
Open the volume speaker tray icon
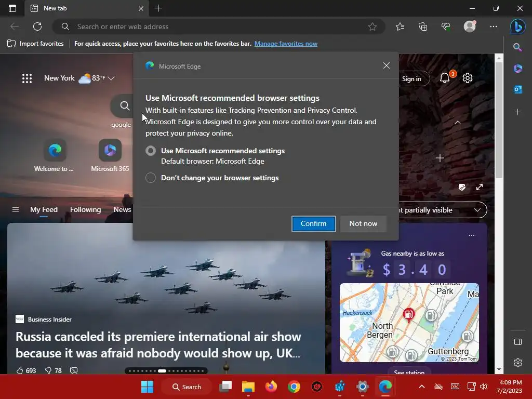click(x=484, y=387)
